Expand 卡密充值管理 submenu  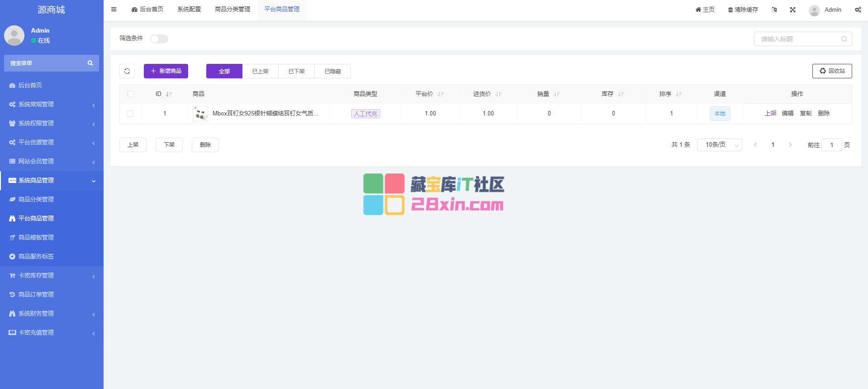pos(52,332)
